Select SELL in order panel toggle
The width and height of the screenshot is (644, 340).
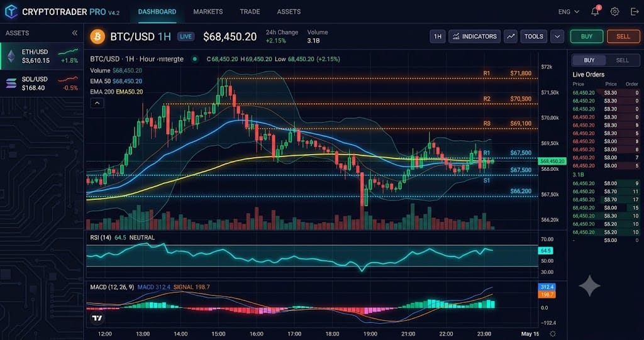click(623, 60)
